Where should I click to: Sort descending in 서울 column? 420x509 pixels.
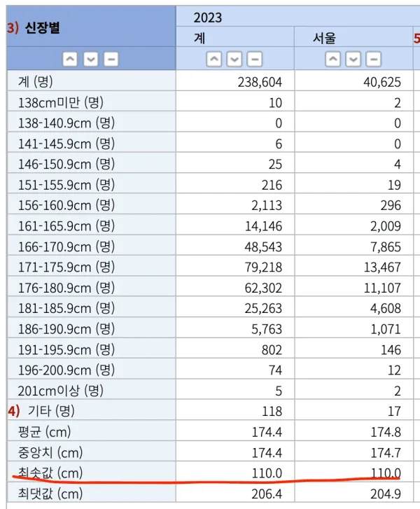point(353,60)
